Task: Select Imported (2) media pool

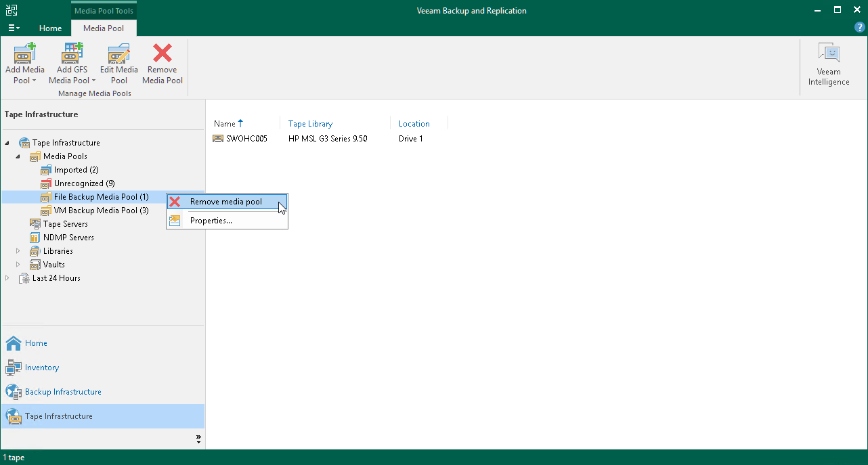Action: pyautogui.click(x=76, y=170)
